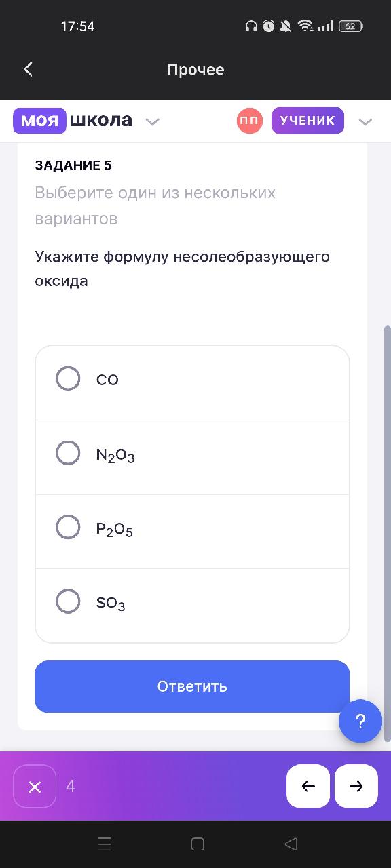Open the blue help question-mark button
391x868 pixels.
tap(360, 721)
